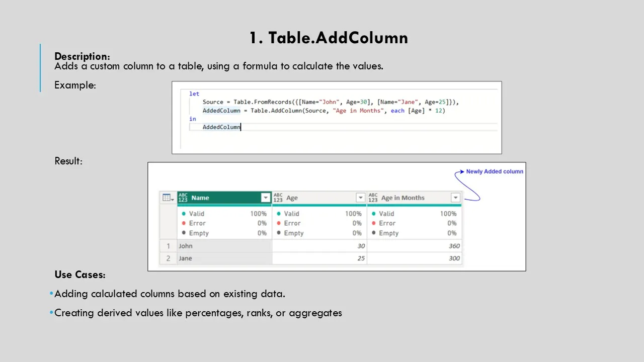This screenshot has height=362, width=644.
Task: Click the ABC123 data type icon on Name column
Action: tap(183, 198)
